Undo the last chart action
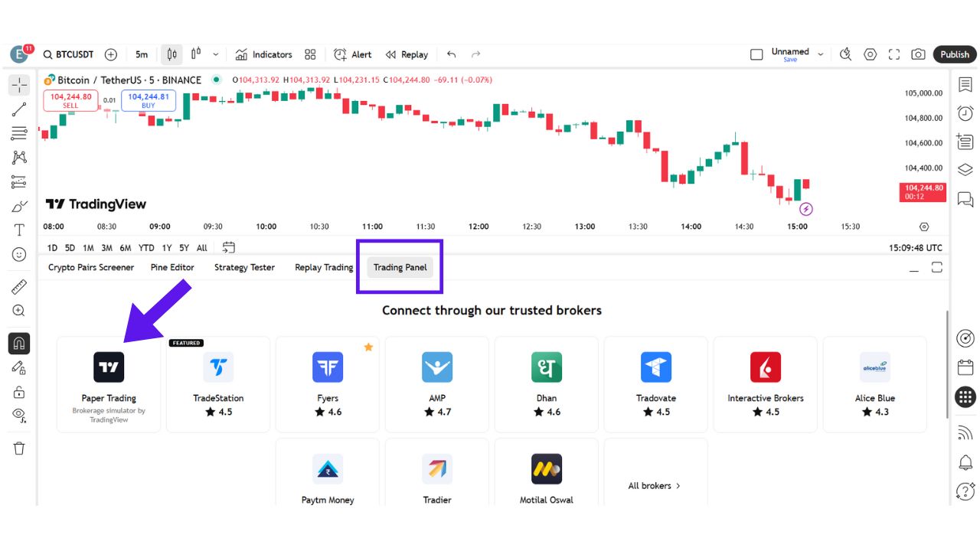Screen dimensions: 980x551 [x=452, y=54]
